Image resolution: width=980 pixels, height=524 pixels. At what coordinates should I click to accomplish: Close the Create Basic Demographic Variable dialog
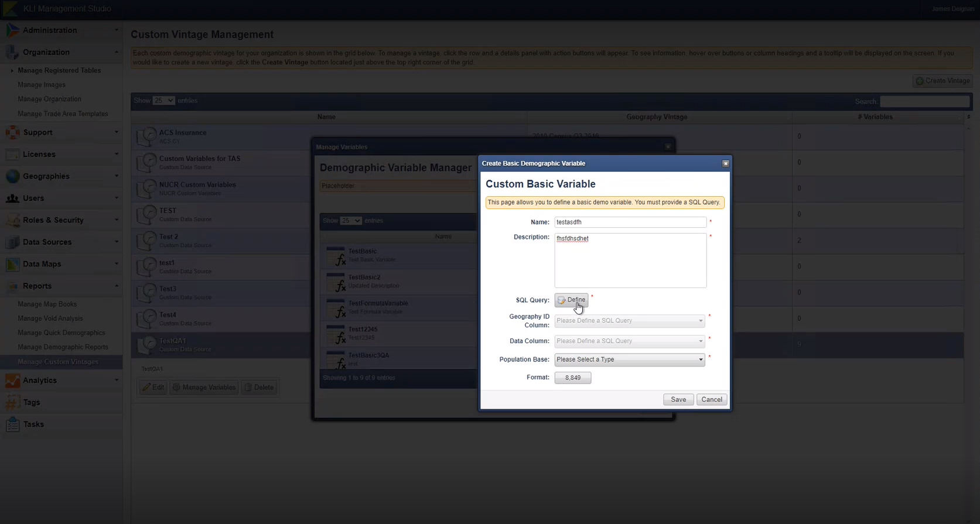tap(725, 163)
